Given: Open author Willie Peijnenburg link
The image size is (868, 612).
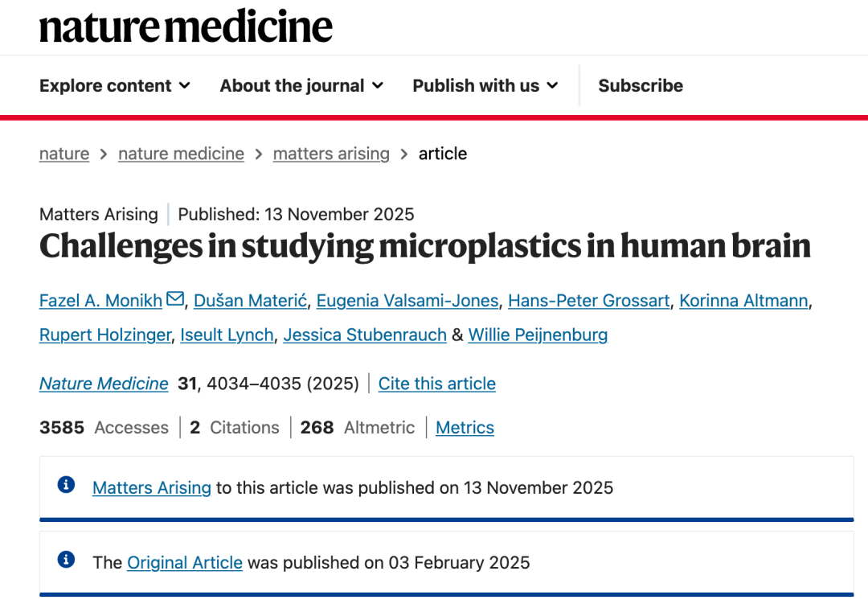Looking at the screenshot, I should [538, 335].
